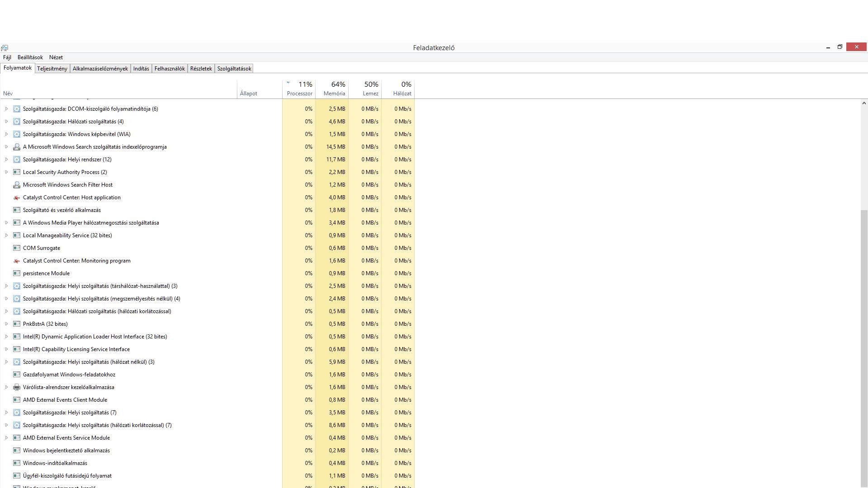This screenshot has height=488, width=868.
Task: Click the AMD External Events Client Module icon
Action: (17, 400)
